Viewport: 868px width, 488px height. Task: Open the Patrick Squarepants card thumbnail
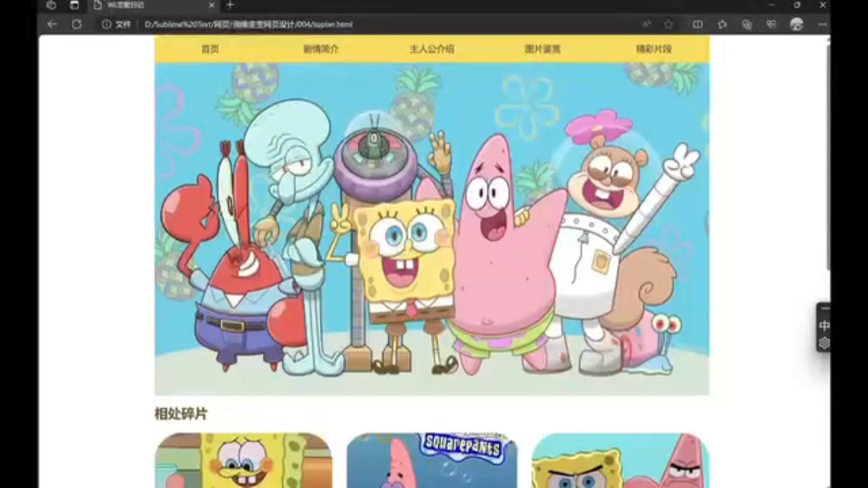tap(432, 460)
